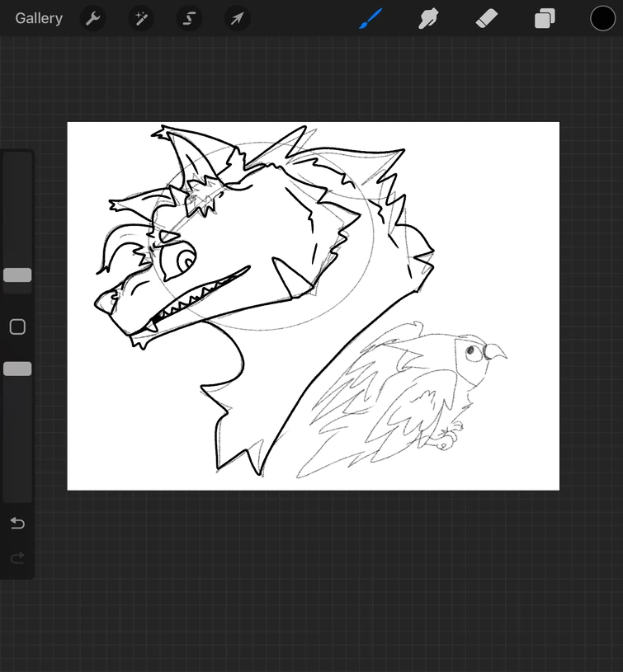The width and height of the screenshot is (623, 672).
Task: Activate the Selection S-shaped tool
Action: point(189,18)
